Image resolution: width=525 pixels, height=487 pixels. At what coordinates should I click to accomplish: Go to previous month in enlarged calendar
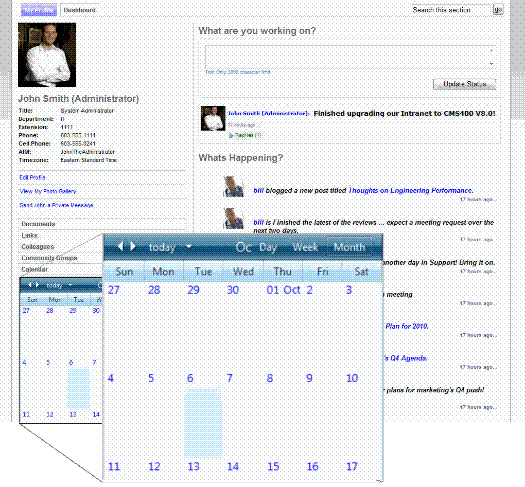[x=121, y=247]
